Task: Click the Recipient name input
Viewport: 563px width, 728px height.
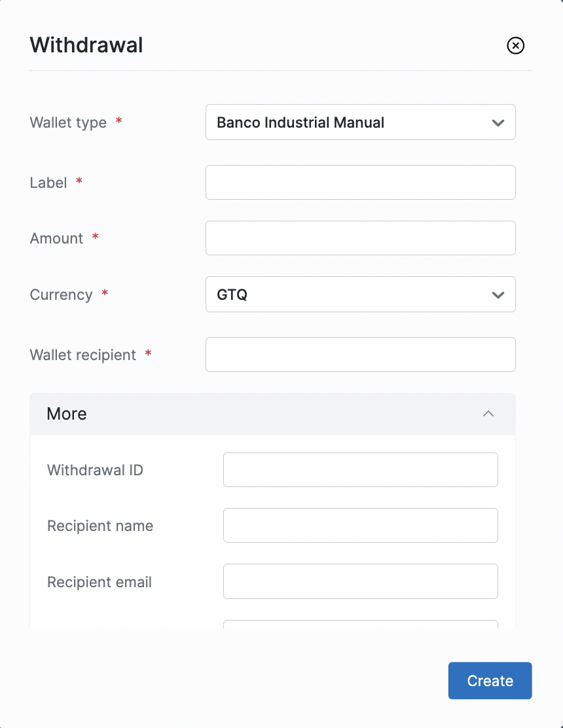Action: click(x=360, y=525)
